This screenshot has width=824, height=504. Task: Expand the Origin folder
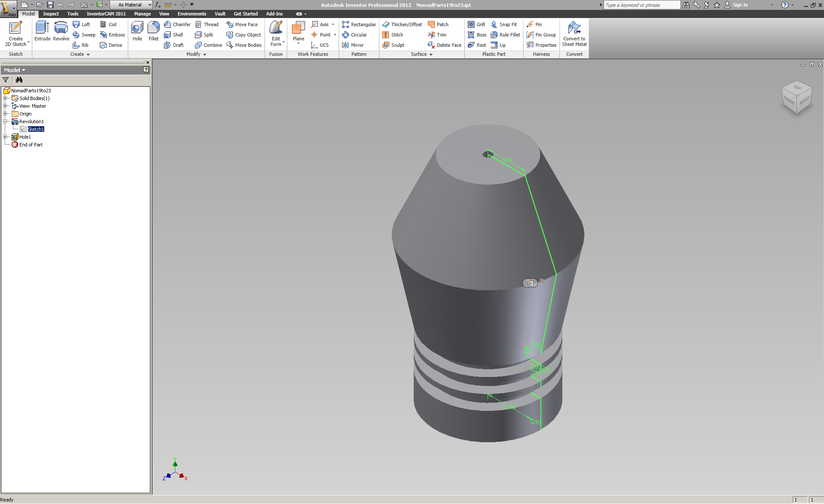coord(5,114)
